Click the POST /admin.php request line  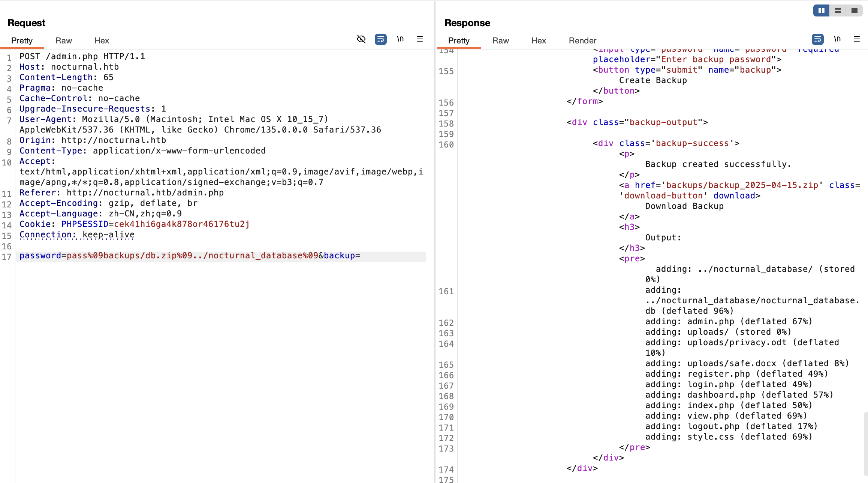[x=82, y=57]
